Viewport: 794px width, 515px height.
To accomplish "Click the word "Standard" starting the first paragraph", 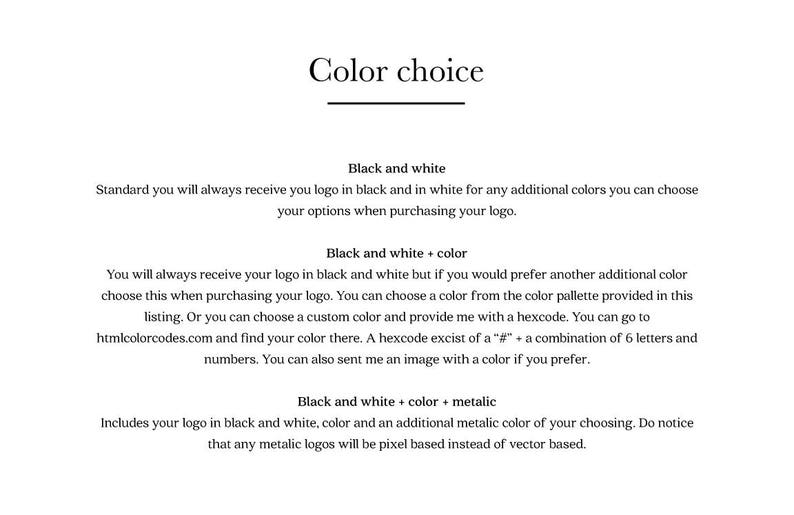I will pyautogui.click(x=122, y=190).
